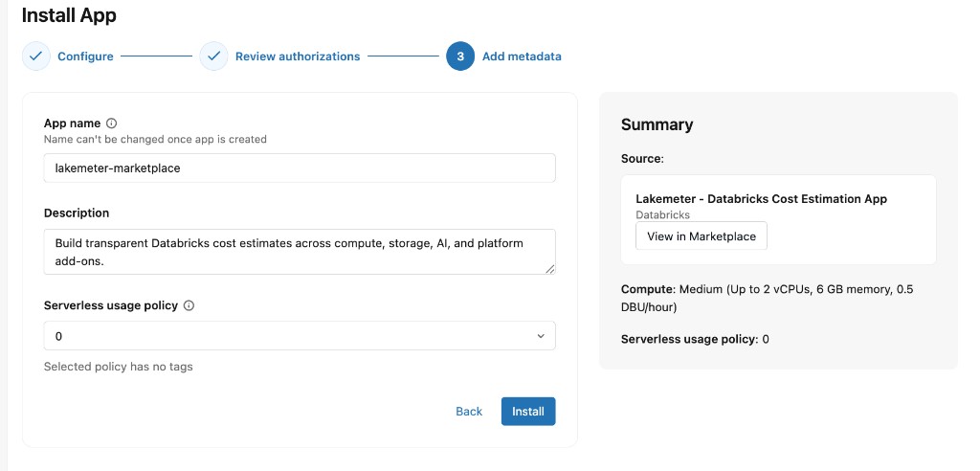This screenshot has width=980, height=471.
Task: Click the View in Marketplace button
Action: 702,236
